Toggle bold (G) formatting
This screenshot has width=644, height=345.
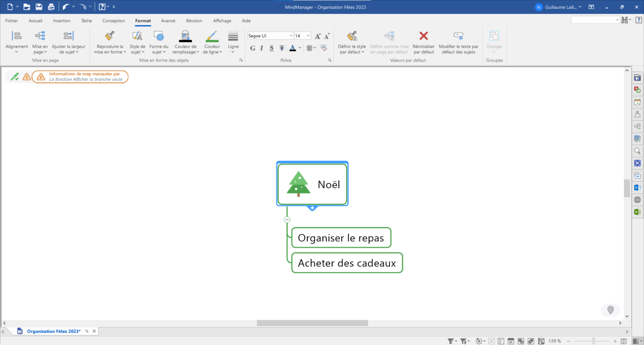click(x=252, y=48)
